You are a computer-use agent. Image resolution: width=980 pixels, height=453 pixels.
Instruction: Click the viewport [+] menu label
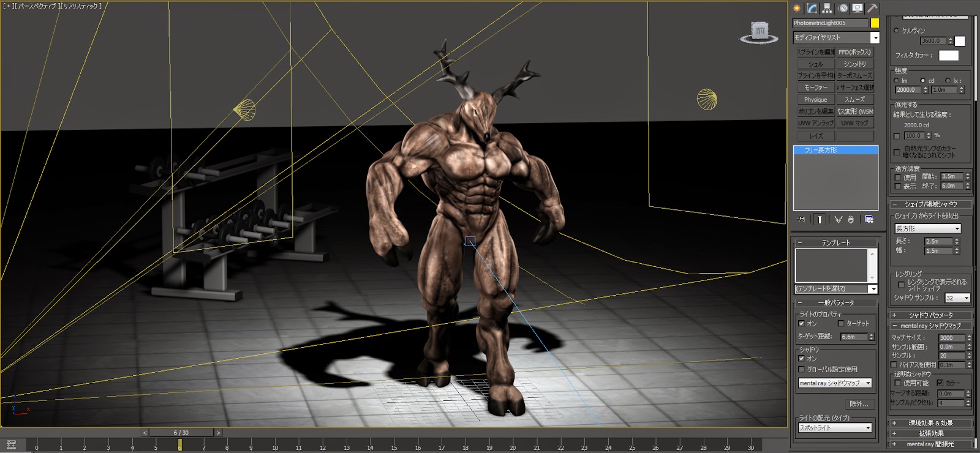pyautogui.click(x=9, y=6)
